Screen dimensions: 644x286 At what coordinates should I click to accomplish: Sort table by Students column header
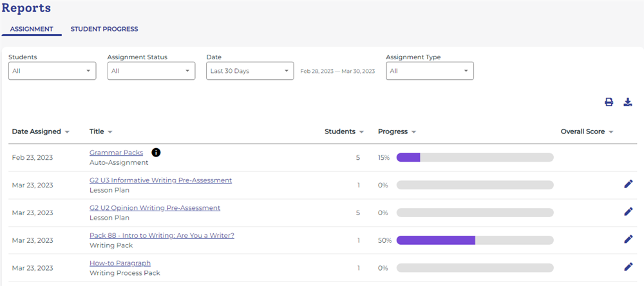tap(344, 131)
